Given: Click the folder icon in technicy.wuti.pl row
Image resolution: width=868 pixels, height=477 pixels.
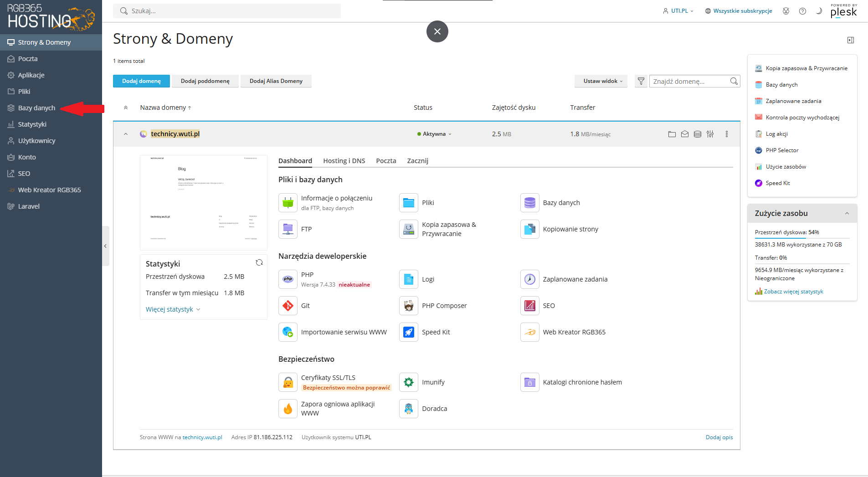Looking at the screenshot, I should [x=672, y=134].
